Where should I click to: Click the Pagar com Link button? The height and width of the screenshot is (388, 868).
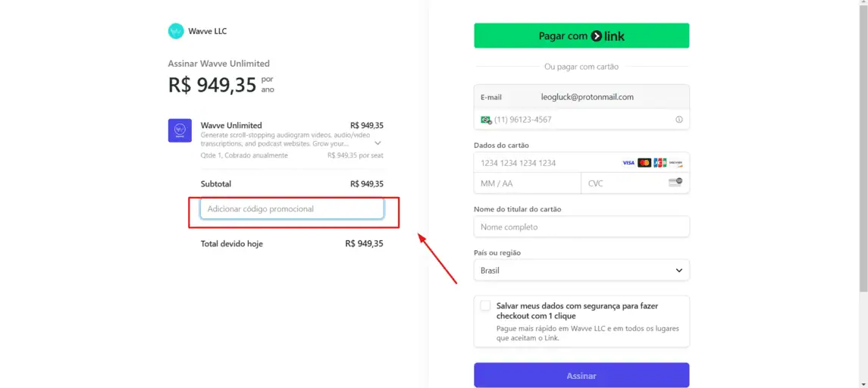tap(581, 36)
